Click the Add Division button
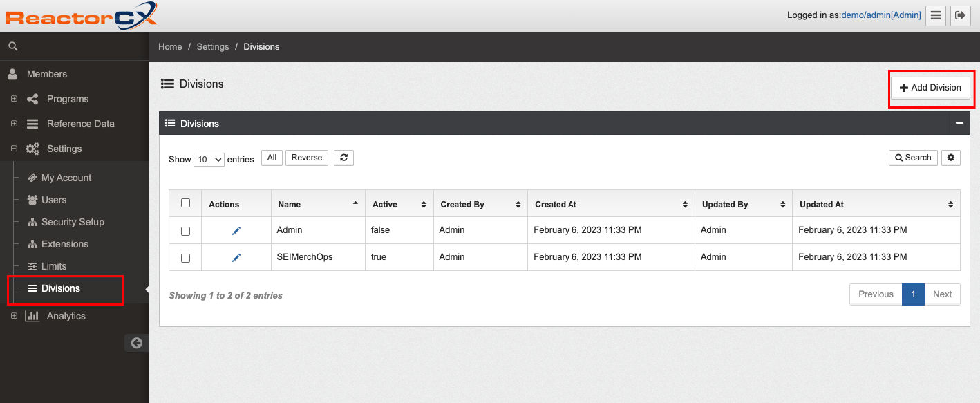This screenshot has width=980, height=403. pos(930,88)
